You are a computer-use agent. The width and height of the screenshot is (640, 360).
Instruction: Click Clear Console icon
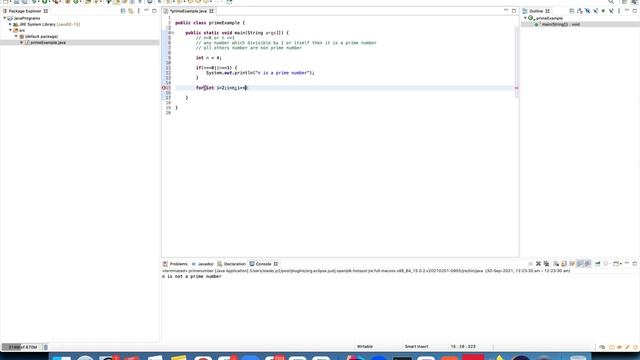pos(556,264)
